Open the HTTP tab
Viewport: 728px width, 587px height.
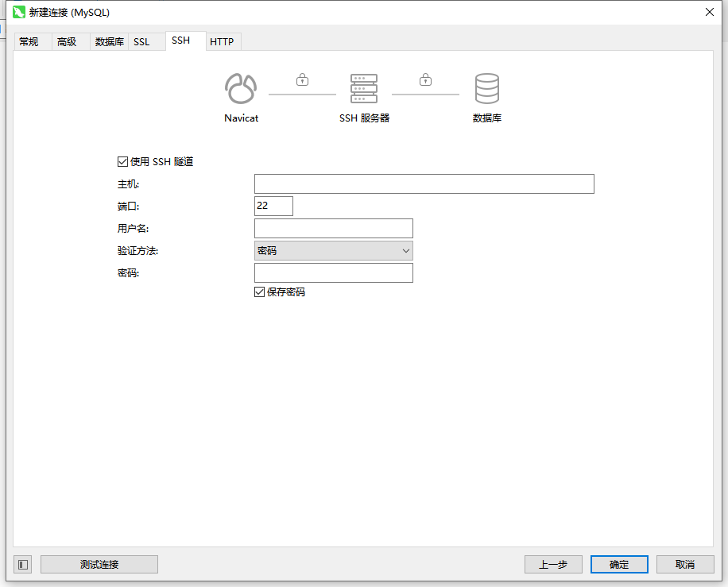(223, 41)
